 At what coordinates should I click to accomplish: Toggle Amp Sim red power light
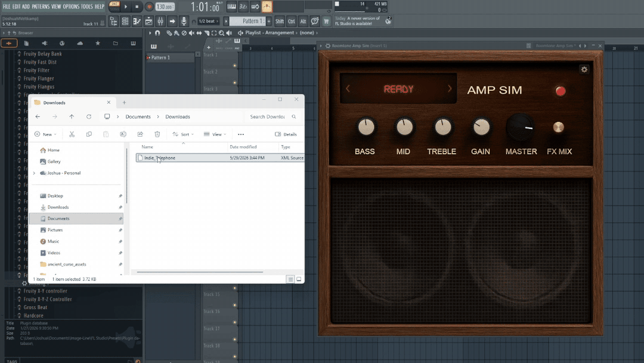pyautogui.click(x=560, y=91)
